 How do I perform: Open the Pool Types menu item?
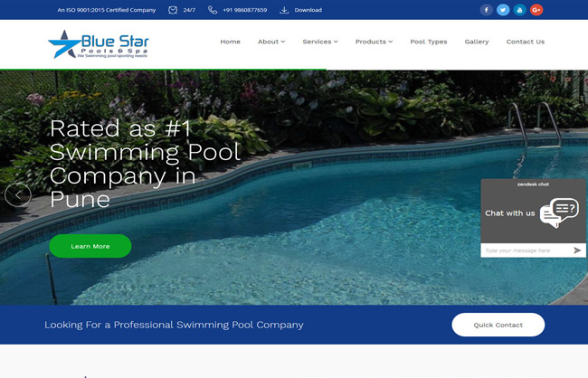pyautogui.click(x=429, y=42)
